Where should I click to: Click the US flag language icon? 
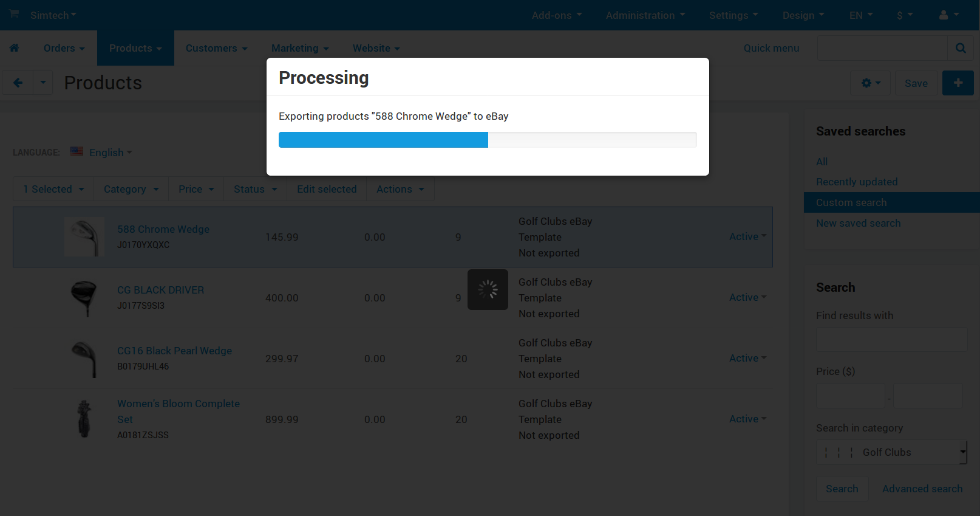77,151
